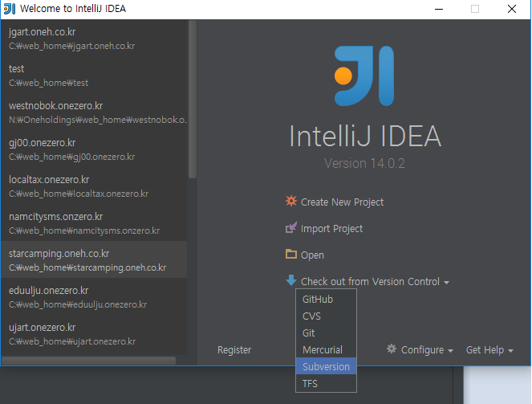Click the Configure gear icon
Image resolution: width=532 pixels, height=404 pixels.
point(392,349)
